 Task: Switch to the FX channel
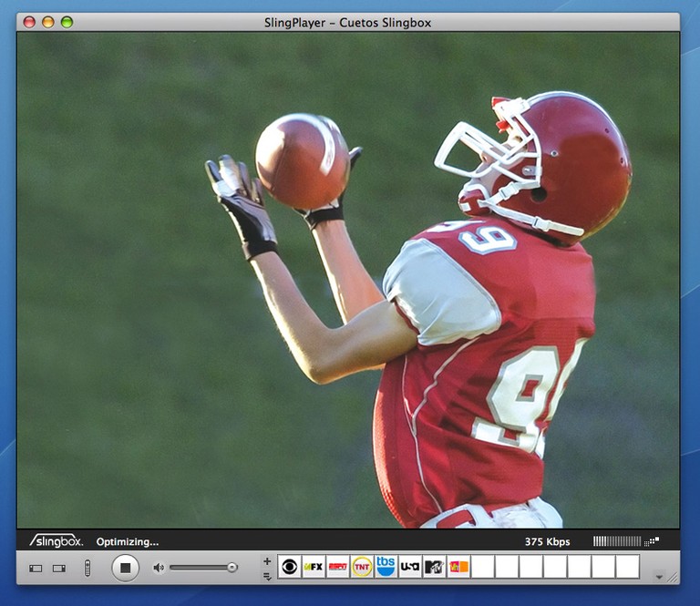point(314,567)
